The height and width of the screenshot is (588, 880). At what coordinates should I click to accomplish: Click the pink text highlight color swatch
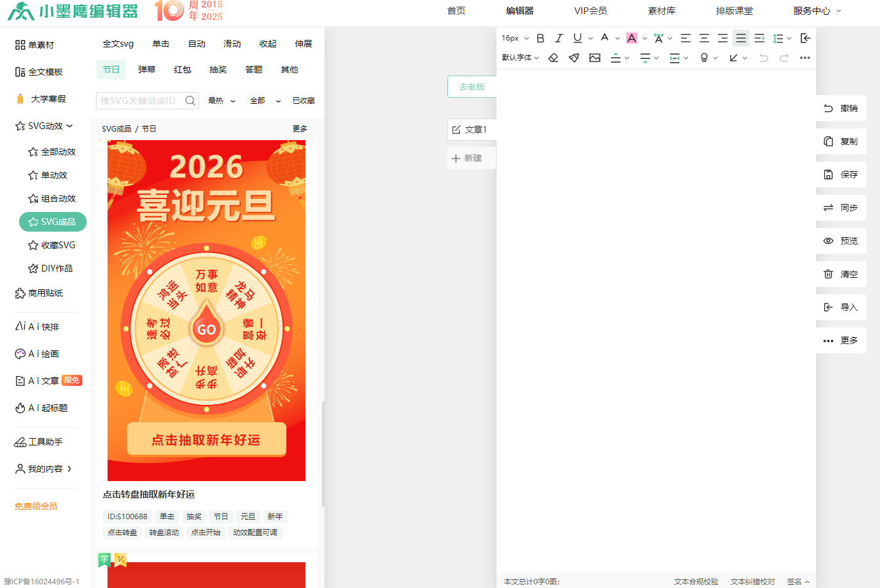click(x=631, y=38)
